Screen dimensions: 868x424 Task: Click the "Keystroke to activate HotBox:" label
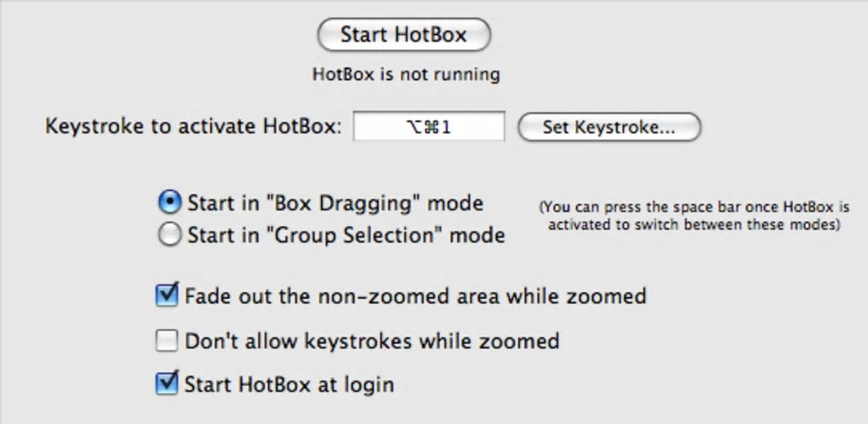pos(193,127)
